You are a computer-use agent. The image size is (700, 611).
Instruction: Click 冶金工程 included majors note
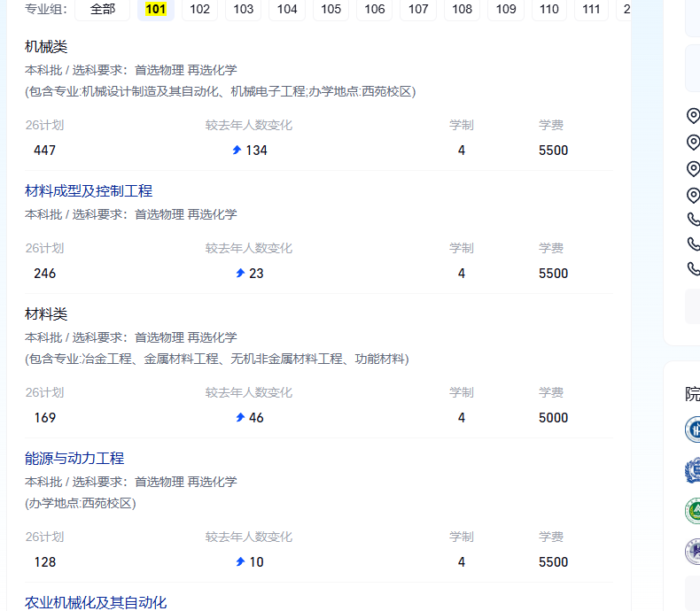pyautogui.click(x=217, y=359)
